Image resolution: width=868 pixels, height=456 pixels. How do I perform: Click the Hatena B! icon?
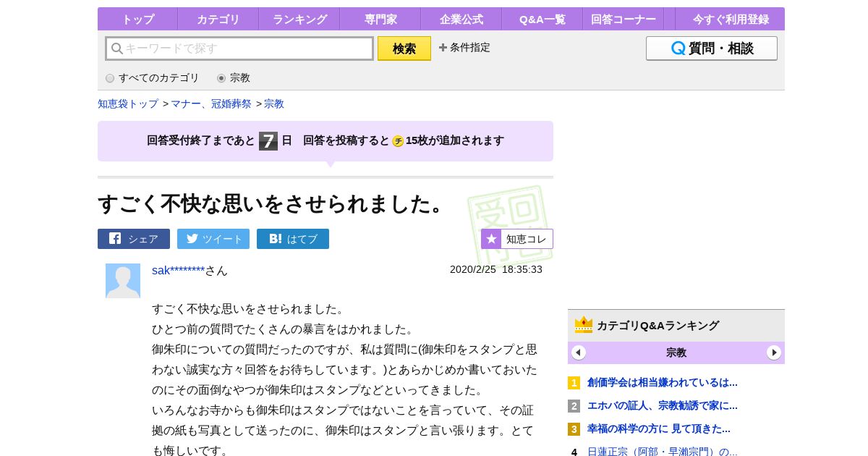(275, 239)
